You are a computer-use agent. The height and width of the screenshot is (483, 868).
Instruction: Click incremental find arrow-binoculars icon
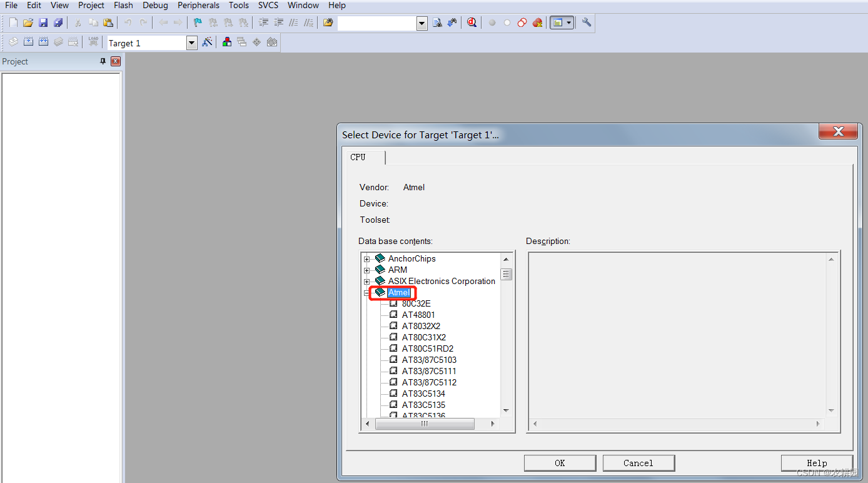coord(452,23)
